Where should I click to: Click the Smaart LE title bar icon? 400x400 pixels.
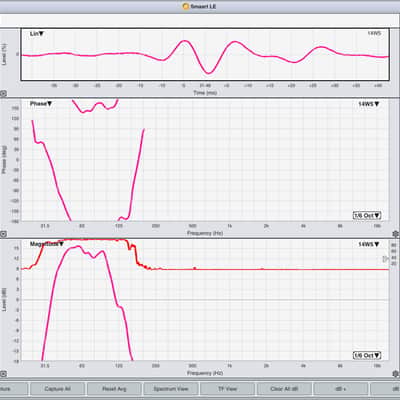[x=186, y=6]
